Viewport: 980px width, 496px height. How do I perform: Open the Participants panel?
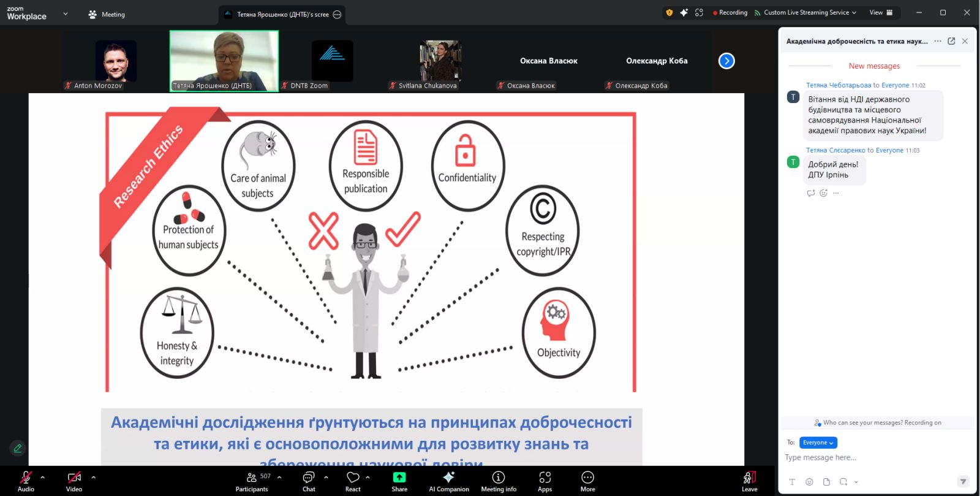coord(252,480)
